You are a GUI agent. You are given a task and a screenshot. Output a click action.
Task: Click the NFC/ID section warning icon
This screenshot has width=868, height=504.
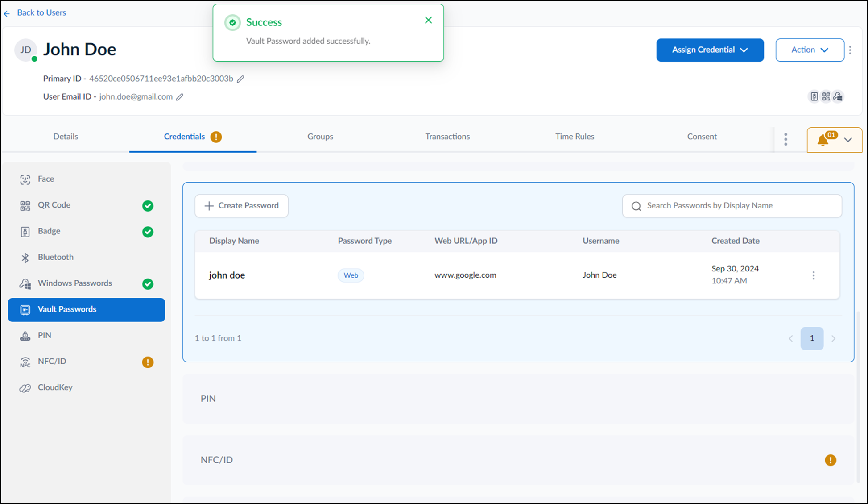830,460
